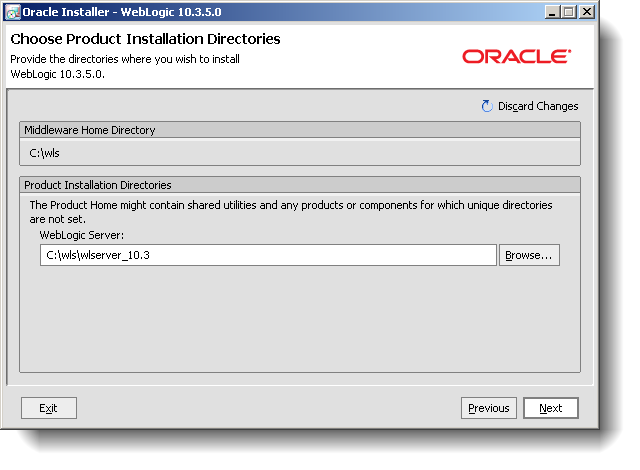640x470 pixels.
Task: Click the Middleware Home Directory header
Action: pyautogui.click(x=300, y=130)
